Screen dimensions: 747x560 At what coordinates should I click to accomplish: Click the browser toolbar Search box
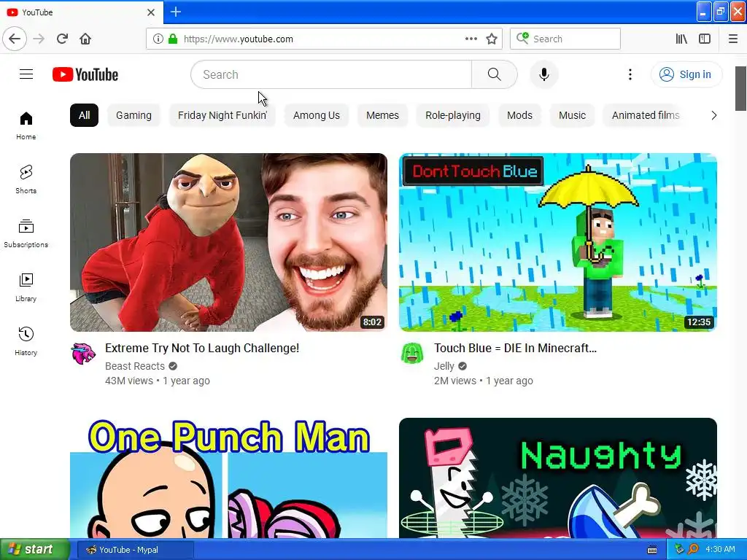pos(565,39)
